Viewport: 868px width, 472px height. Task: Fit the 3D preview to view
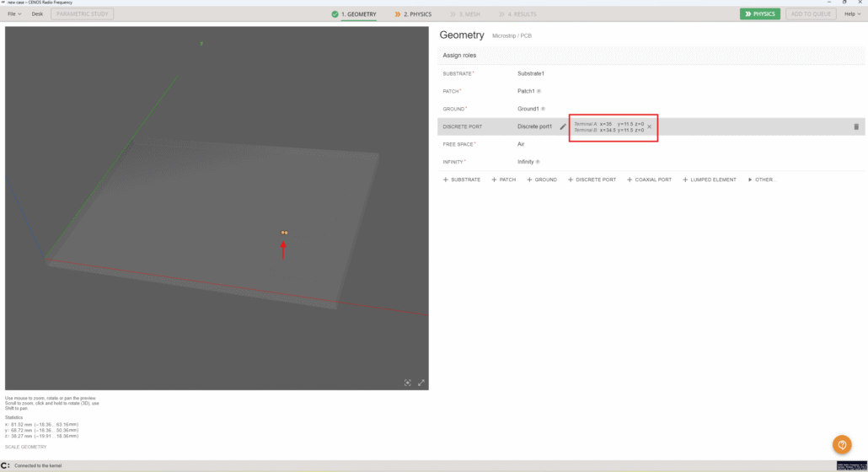tap(408, 383)
